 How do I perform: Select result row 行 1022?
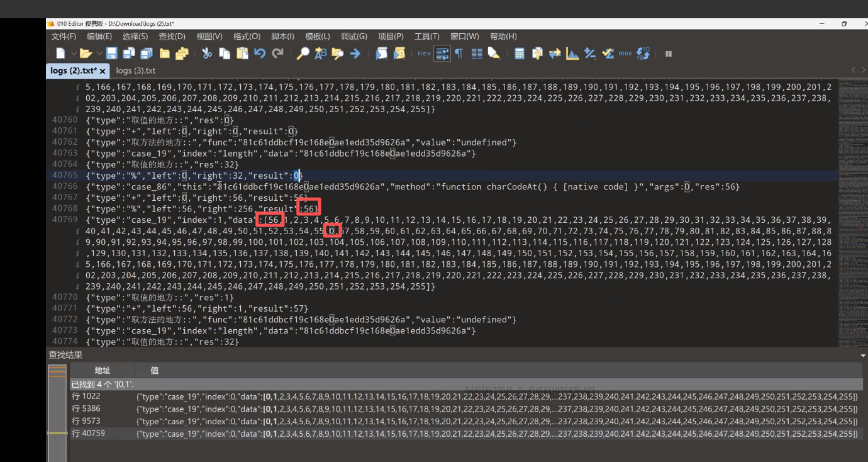[466, 397]
